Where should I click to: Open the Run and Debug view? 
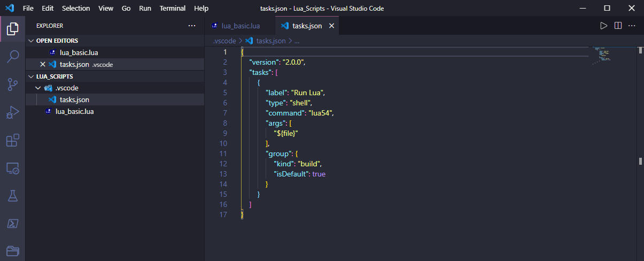point(13,112)
